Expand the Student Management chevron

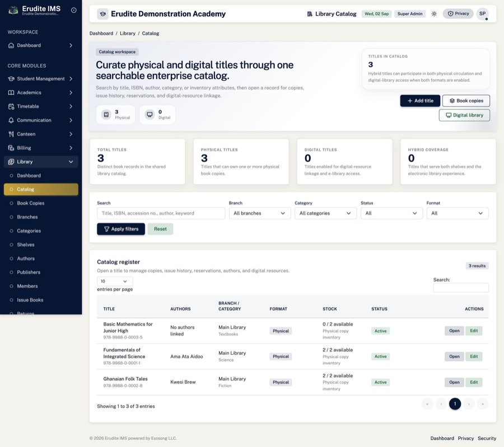point(71,79)
